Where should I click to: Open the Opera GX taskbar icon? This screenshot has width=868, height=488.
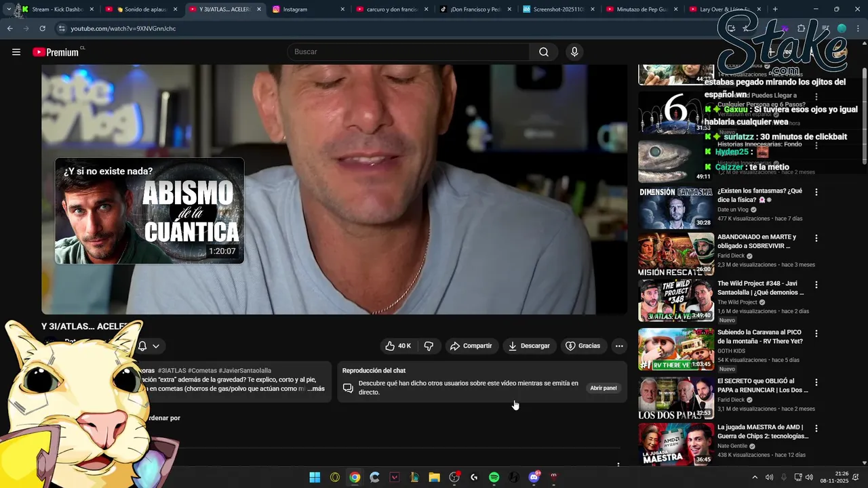point(334,477)
